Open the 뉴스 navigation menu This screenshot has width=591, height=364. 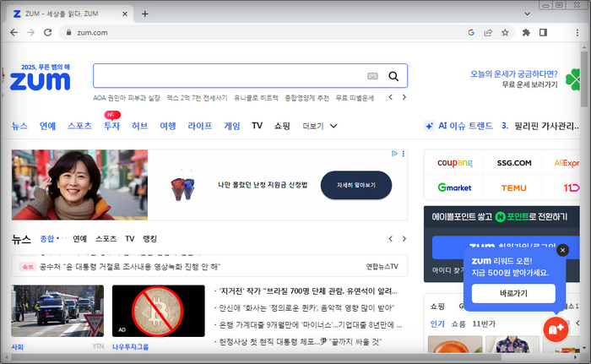(19, 126)
